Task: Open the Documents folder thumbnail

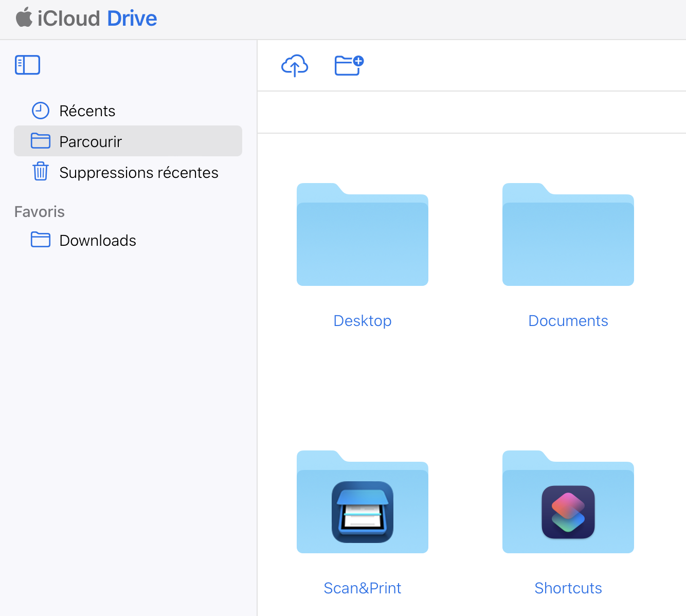Action: [x=568, y=235]
